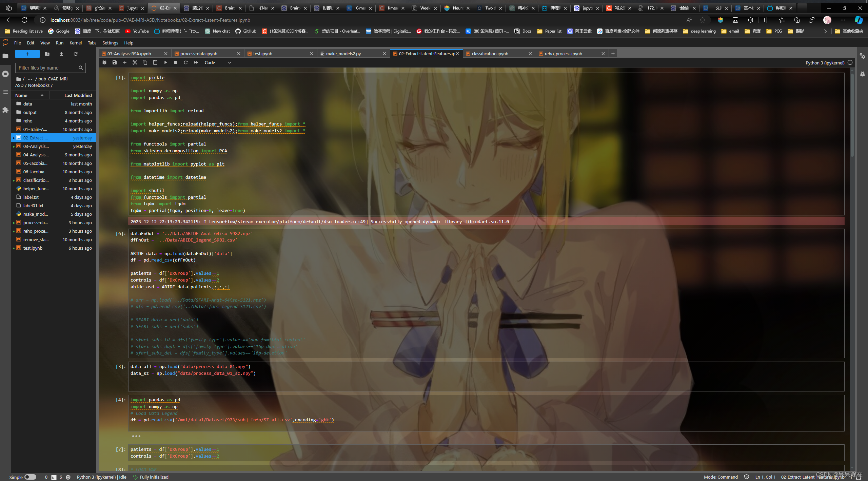Open Table of Contents sidebar
This screenshot has width=868, height=481.
pyautogui.click(x=5, y=92)
